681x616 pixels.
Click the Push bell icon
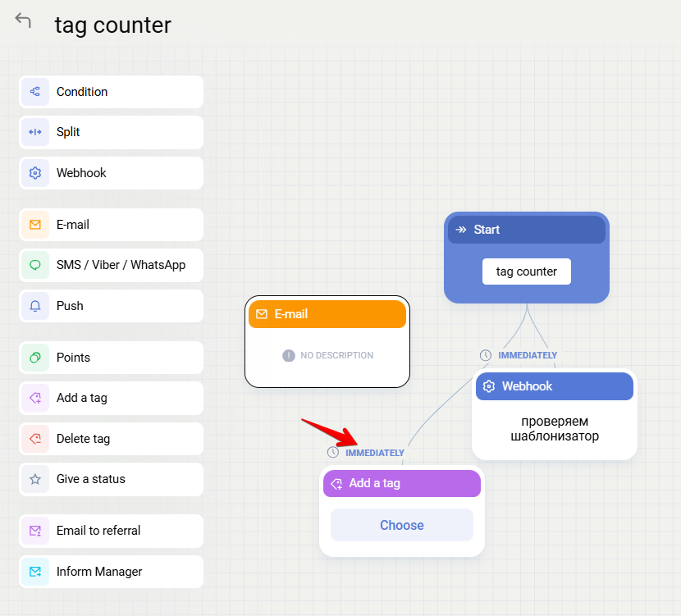pos(34,306)
